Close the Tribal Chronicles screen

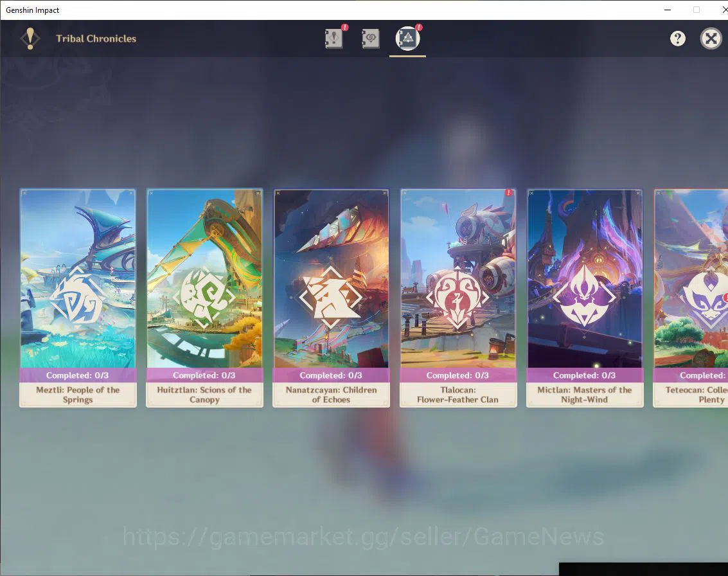pyautogui.click(x=711, y=39)
